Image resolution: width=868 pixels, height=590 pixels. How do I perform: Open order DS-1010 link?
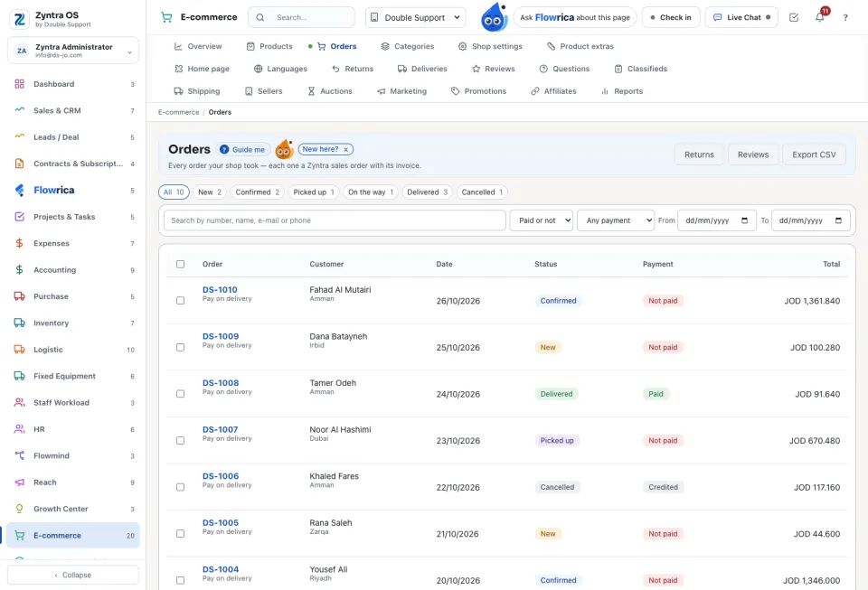220,290
